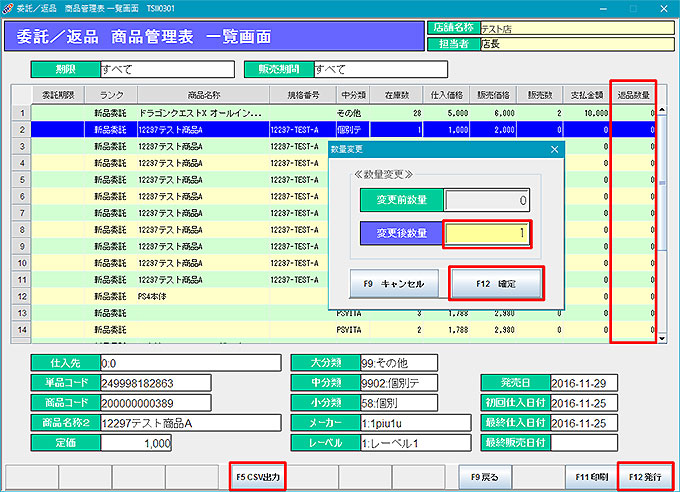The width and height of the screenshot is (680, 492).
Task: Click the F11 印刷 button
Action: click(x=592, y=477)
